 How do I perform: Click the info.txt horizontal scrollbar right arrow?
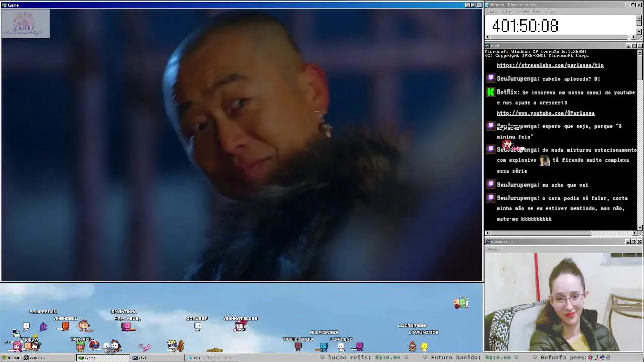click(x=634, y=37)
